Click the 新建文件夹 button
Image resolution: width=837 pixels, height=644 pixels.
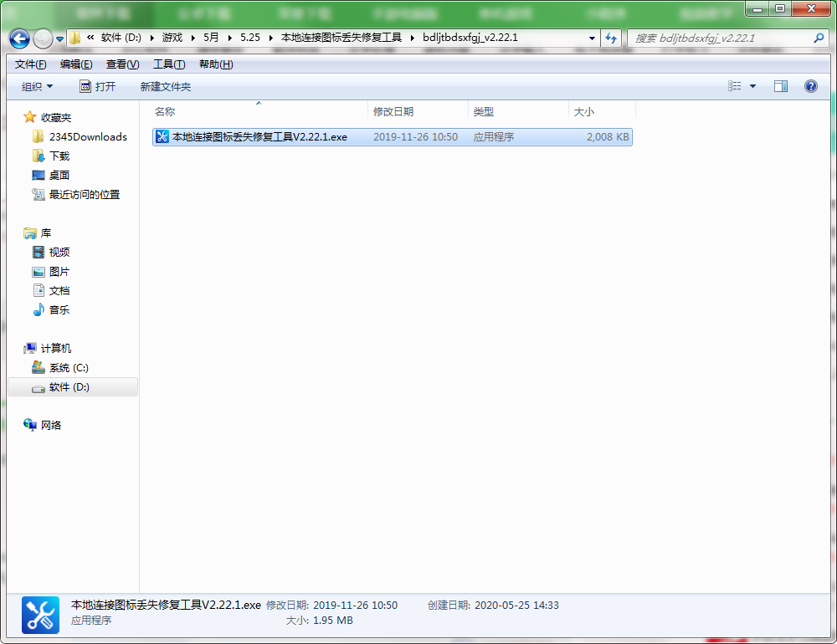coord(166,86)
